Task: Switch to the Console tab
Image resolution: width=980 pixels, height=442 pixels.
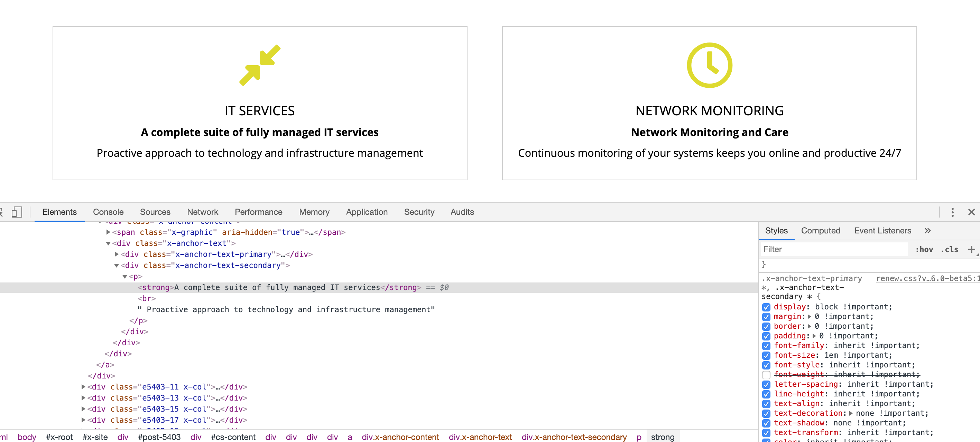Action: point(108,212)
